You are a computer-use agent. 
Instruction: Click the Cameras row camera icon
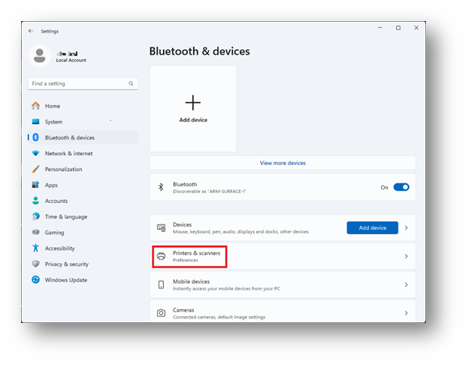pos(161,313)
